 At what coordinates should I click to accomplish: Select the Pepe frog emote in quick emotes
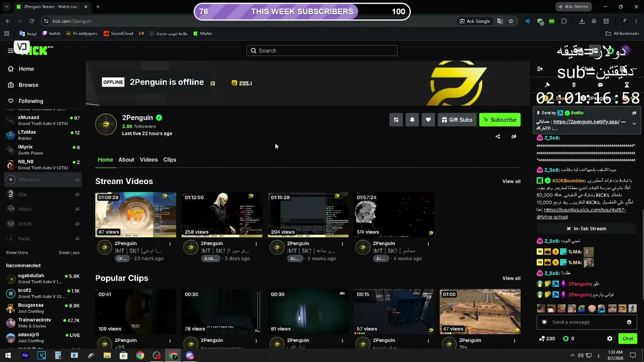tap(582, 308)
